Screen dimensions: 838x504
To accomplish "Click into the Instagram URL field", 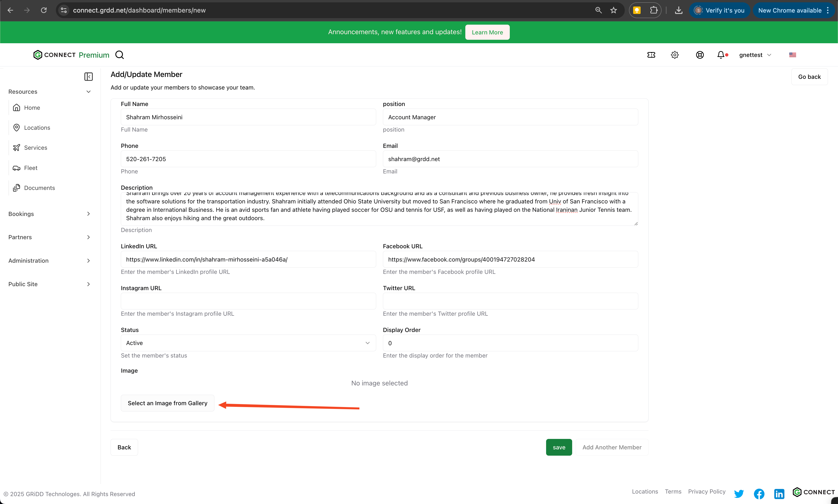I will [x=248, y=301].
